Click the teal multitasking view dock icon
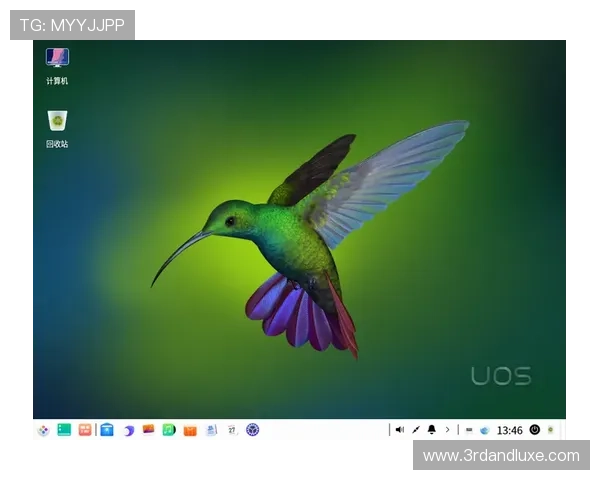This screenshot has width=600, height=480. click(64, 430)
